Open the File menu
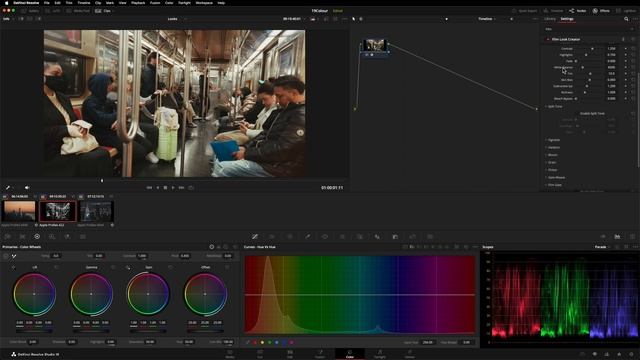This screenshot has height=360, width=640. pyautogui.click(x=47, y=3)
